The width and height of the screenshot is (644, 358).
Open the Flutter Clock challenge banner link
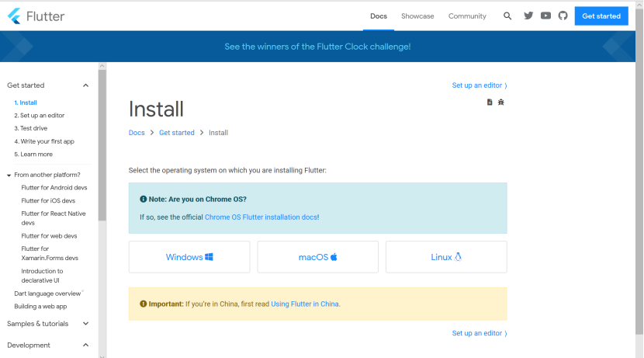tap(317, 47)
